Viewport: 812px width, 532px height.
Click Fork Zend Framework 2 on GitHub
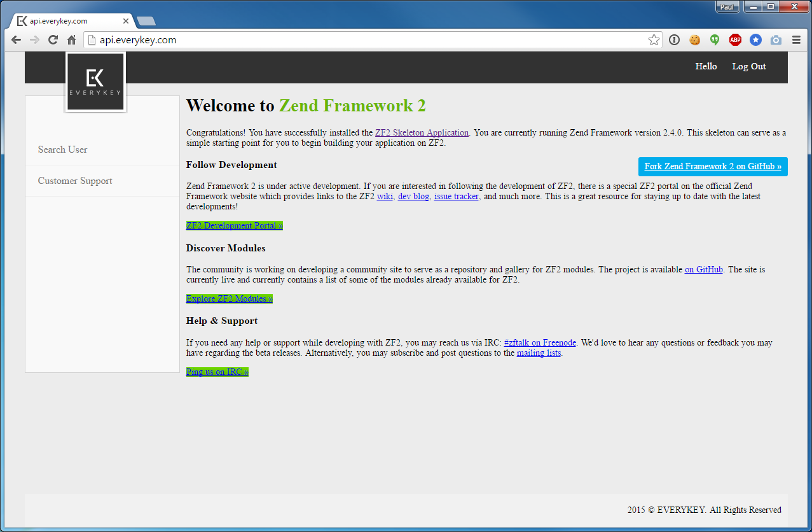(x=712, y=167)
